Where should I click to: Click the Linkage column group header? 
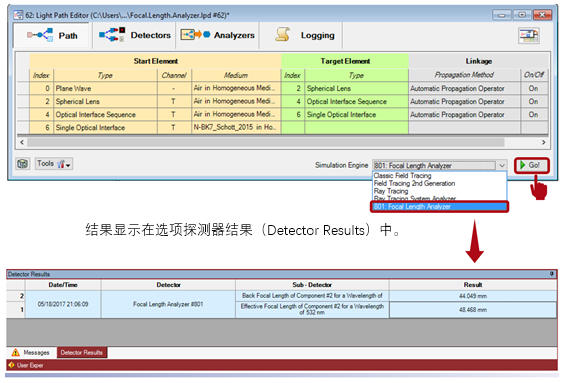478,61
